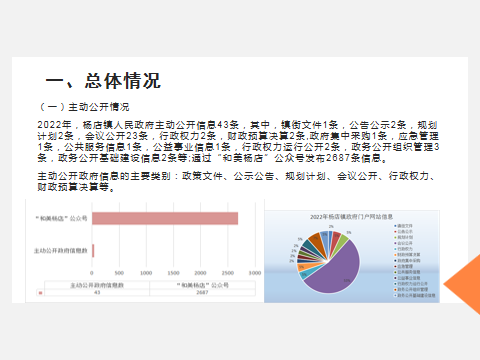Click the orange triangle at slide edge
Viewport: 480px width, 360px height.
point(463,284)
